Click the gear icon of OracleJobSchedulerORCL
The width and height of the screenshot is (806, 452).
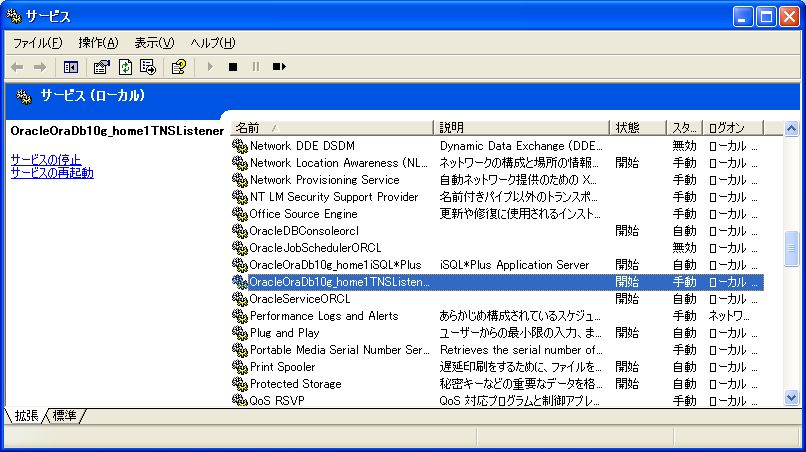[240, 248]
